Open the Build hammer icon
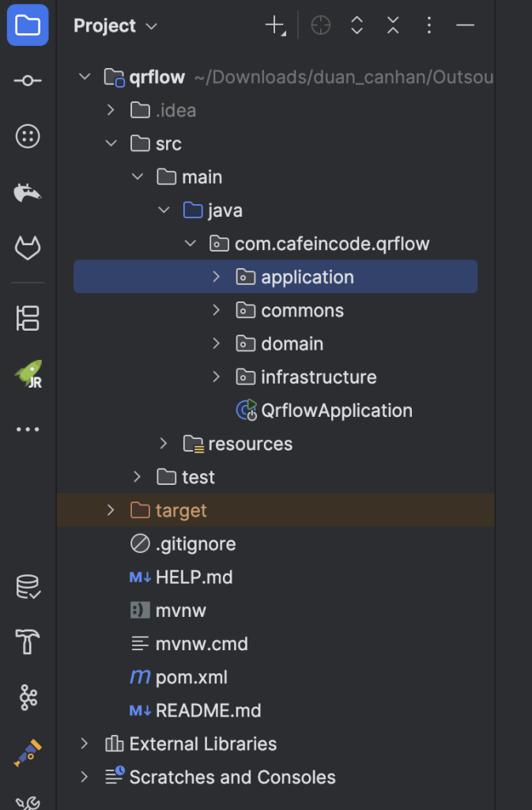 28,642
